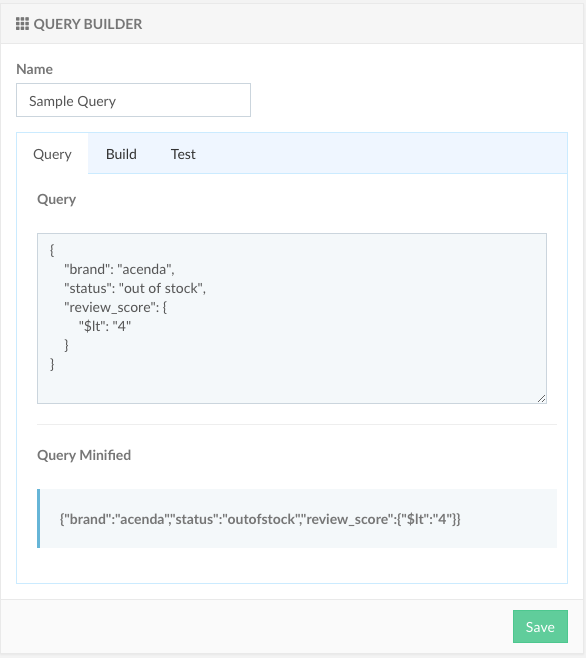
Task: Click the textarea resize handle icon
Action: point(542,399)
